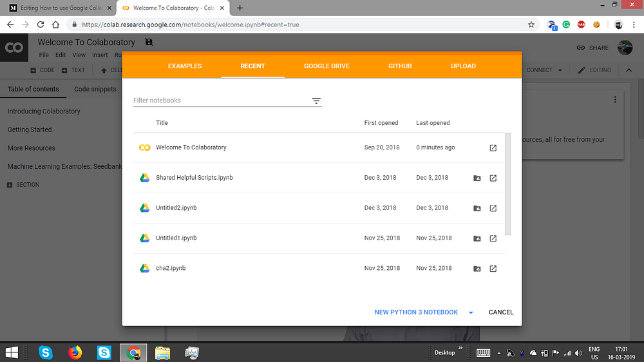The image size is (644, 362).
Task: Add a CODE cell
Action: click(x=43, y=70)
